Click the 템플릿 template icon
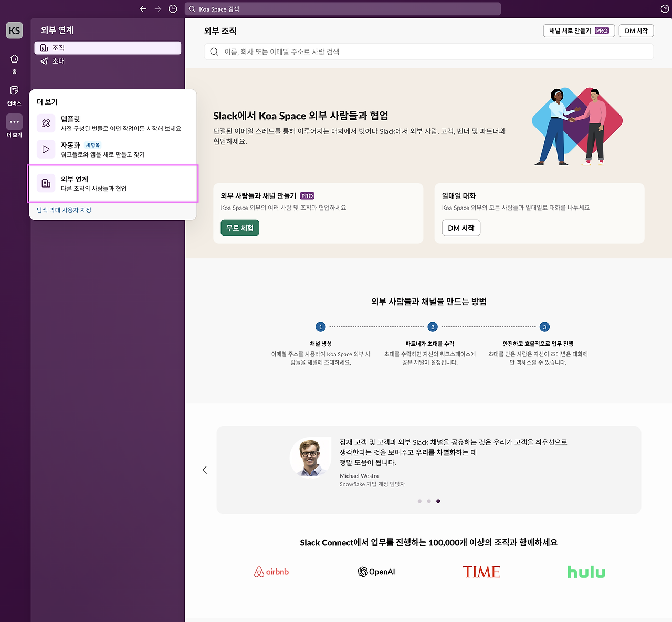Viewport: 672px width, 622px height. pos(46,123)
